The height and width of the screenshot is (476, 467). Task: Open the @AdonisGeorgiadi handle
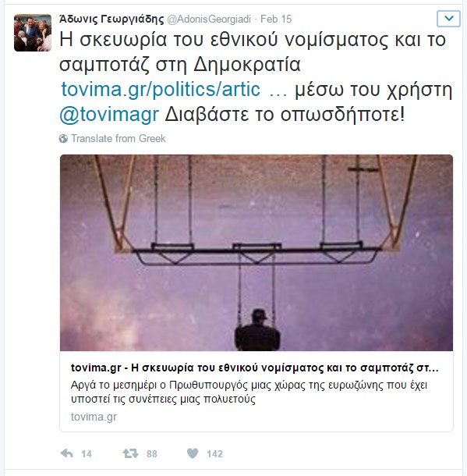[x=209, y=20]
